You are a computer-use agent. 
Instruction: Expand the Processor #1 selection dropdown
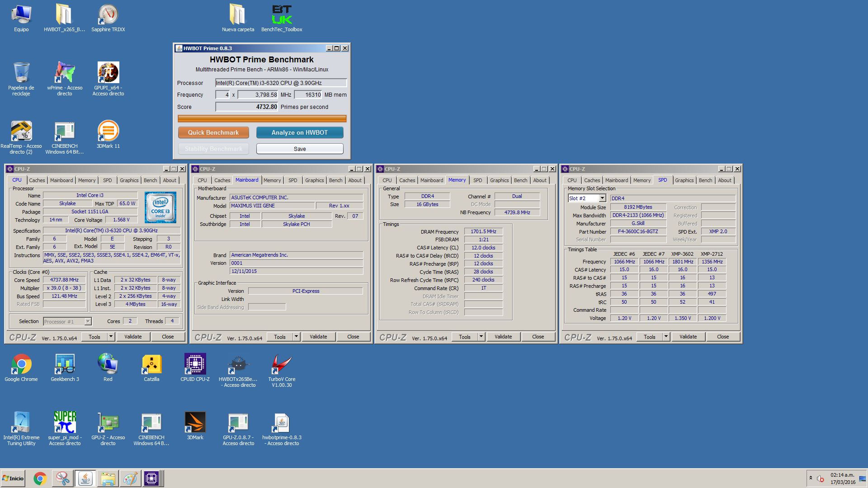tap(88, 322)
